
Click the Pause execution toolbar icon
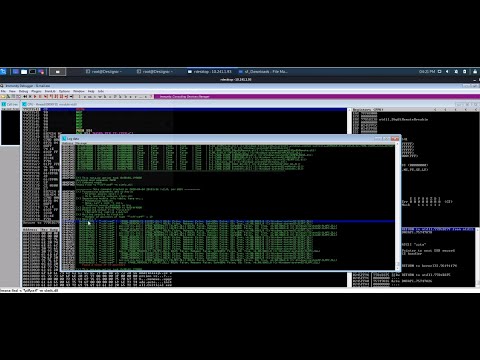40,97
